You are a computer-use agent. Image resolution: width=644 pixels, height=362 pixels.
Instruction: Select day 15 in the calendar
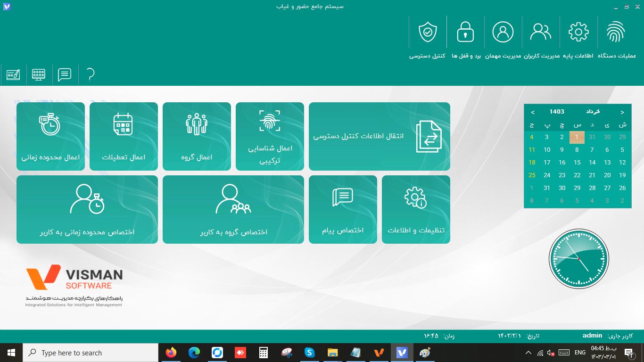tap(577, 163)
